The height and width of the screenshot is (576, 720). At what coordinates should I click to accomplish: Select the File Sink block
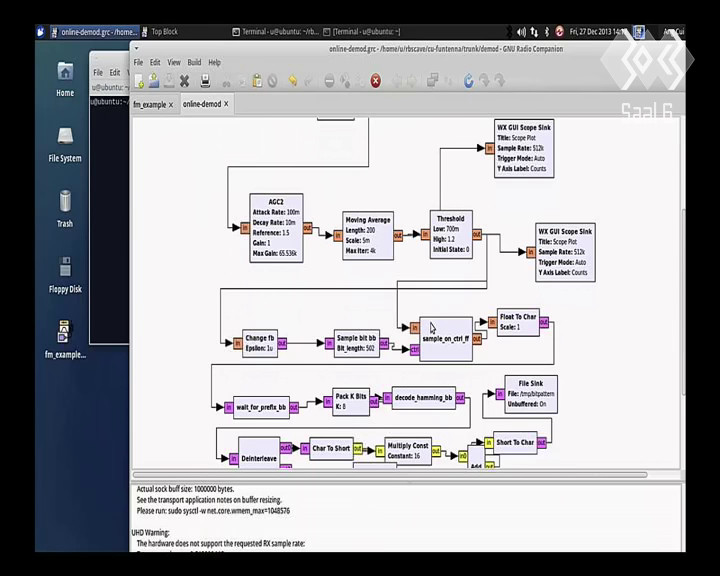click(531, 394)
